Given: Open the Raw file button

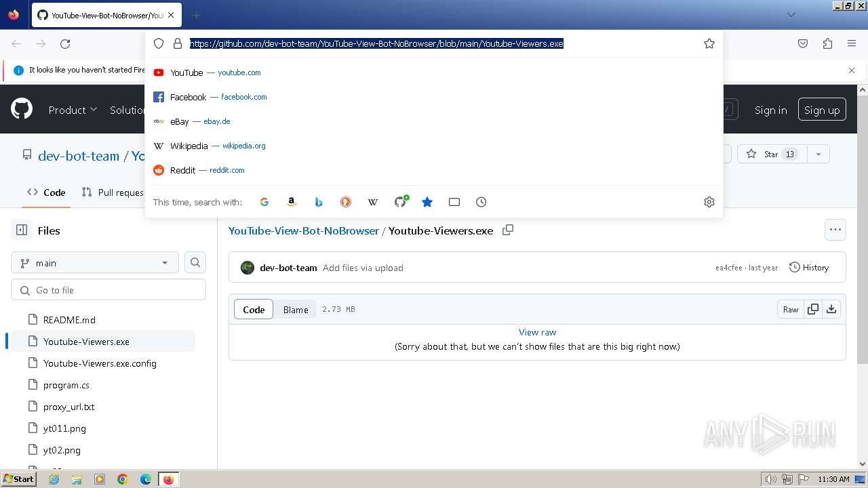Looking at the screenshot, I should tap(791, 310).
